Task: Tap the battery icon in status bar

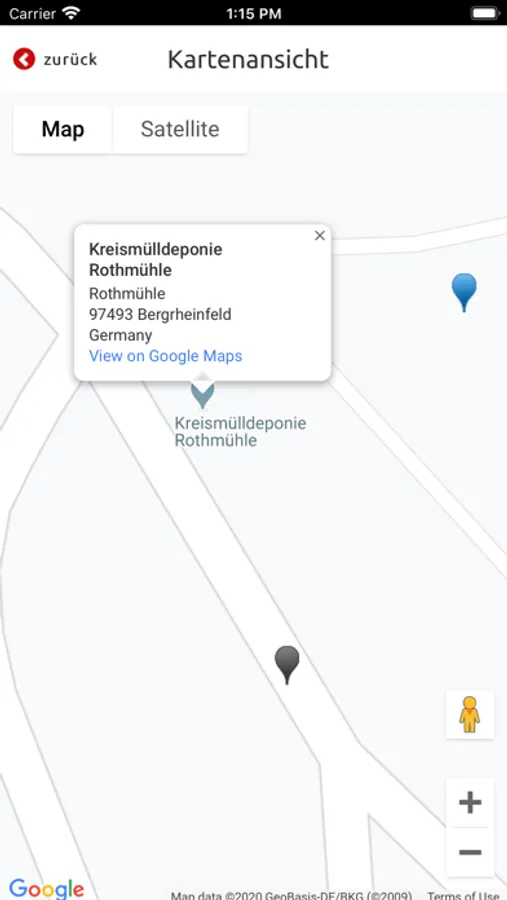Action: [x=485, y=13]
